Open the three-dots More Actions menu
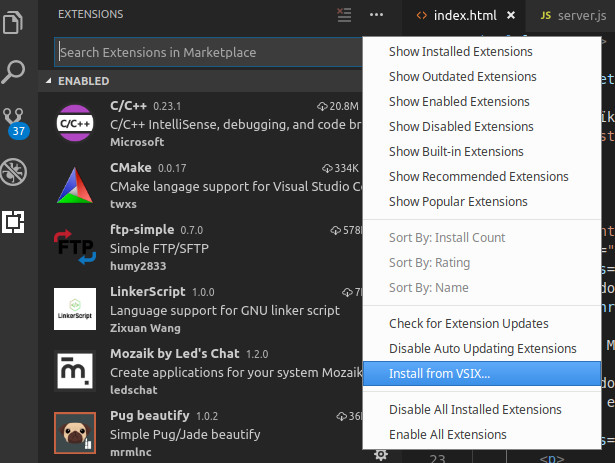Screen dimensions: 615x463 (x=376, y=15)
